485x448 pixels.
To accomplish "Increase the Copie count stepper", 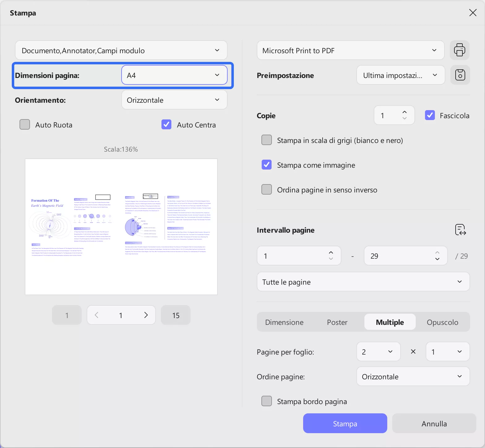I will tap(405, 112).
